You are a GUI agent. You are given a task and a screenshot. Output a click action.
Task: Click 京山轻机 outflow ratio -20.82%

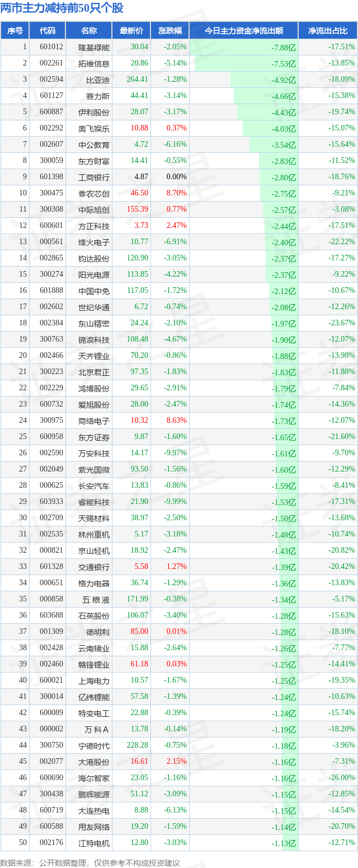(x=342, y=550)
